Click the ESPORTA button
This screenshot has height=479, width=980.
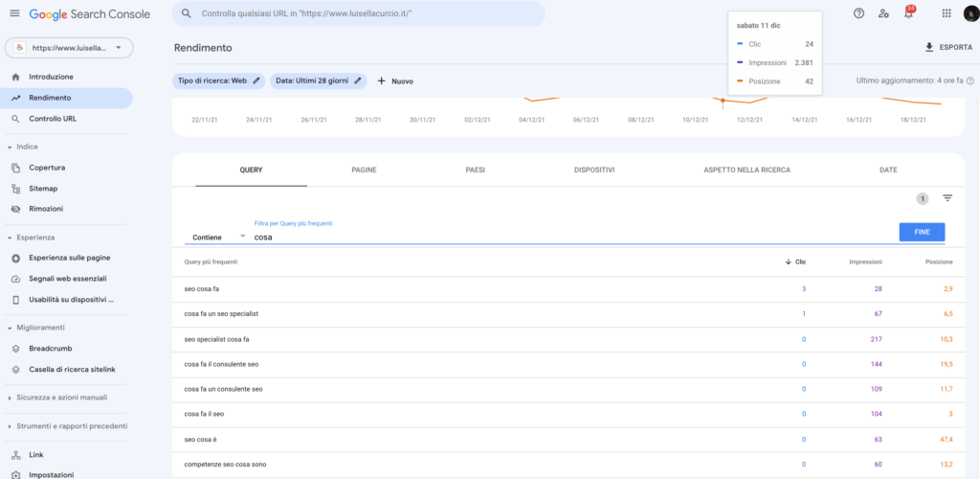click(x=948, y=47)
